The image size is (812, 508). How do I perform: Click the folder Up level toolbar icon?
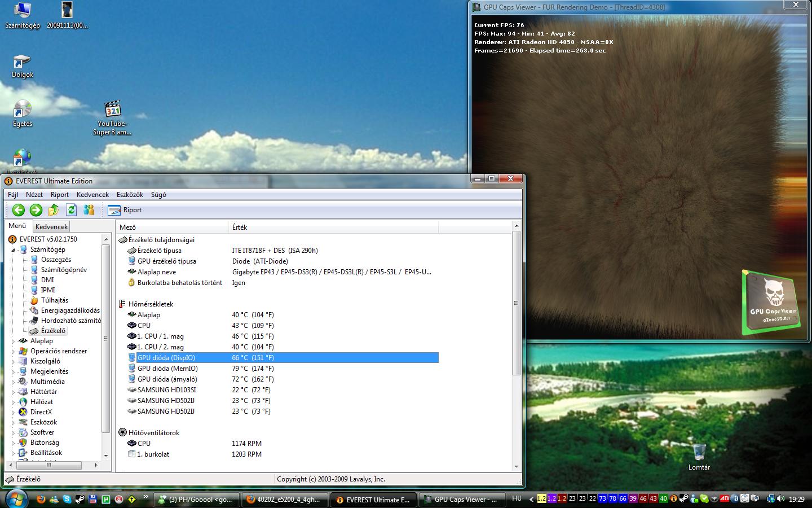point(54,210)
